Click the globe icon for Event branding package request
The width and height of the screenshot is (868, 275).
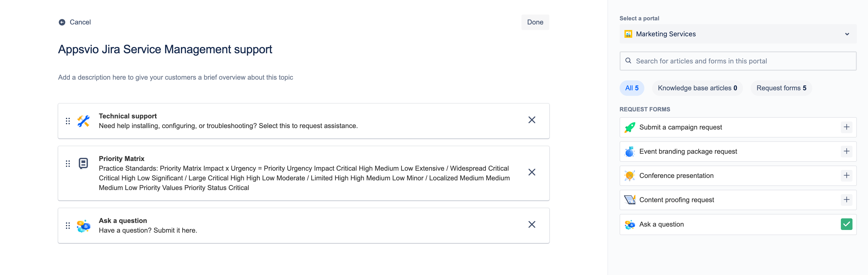pyautogui.click(x=630, y=151)
